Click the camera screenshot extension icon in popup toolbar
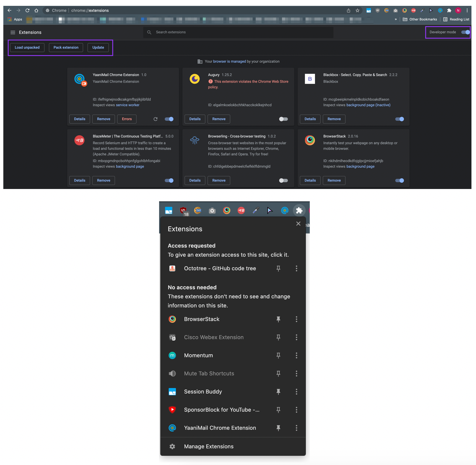476x465 pixels. [212, 211]
